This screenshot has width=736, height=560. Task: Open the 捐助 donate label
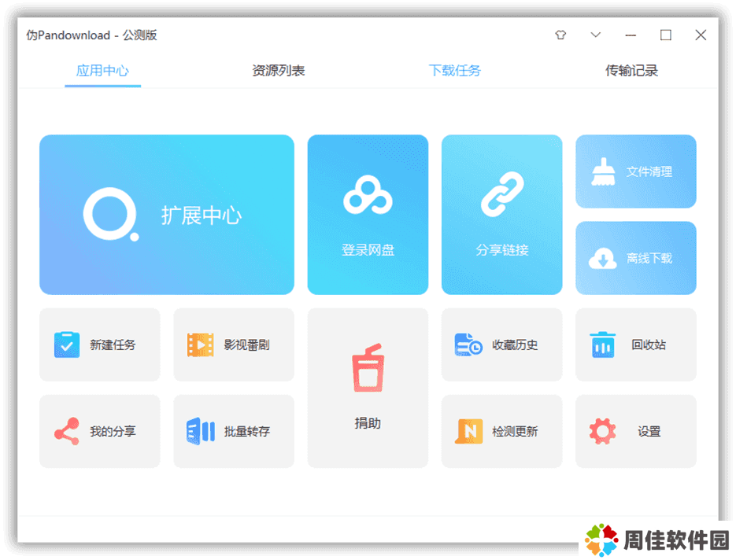(368, 423)
